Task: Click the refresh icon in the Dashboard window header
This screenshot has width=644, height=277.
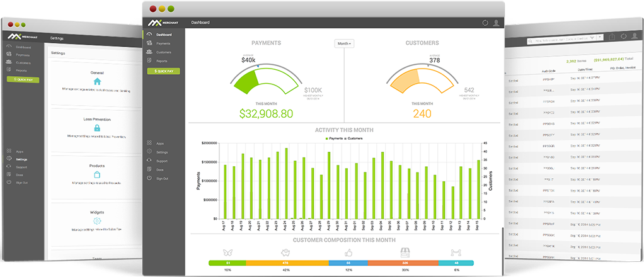Action: pos(485,23)
